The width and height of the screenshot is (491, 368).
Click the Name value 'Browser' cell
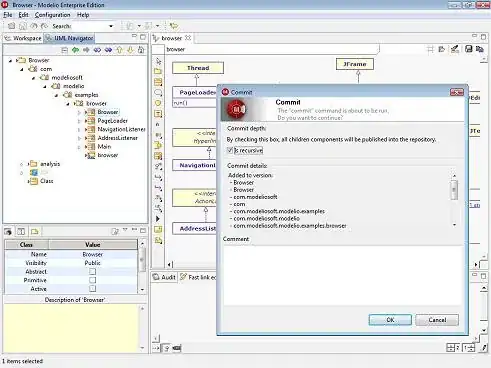pyautogui.click(x=93, y=254)
